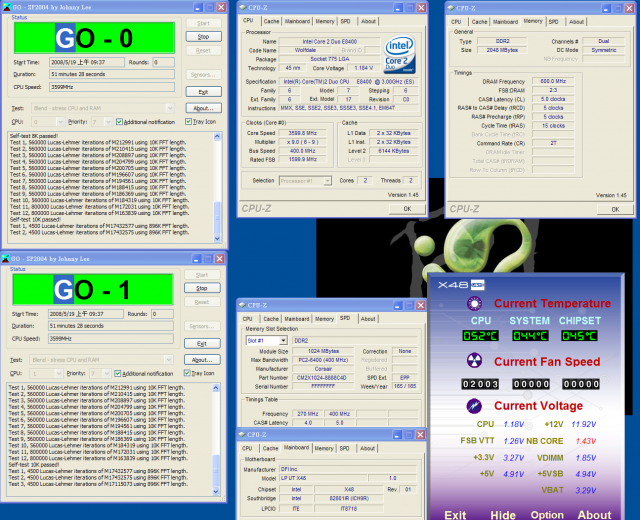Close the CPU-Z Mainboard window

(x=420, y=435)
